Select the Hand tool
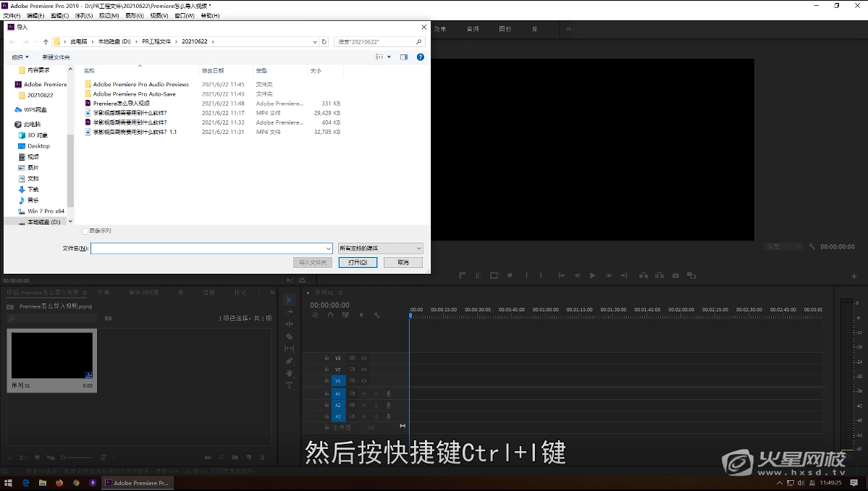The height and width of the screenshot is (491, 868). pos(289,373)
